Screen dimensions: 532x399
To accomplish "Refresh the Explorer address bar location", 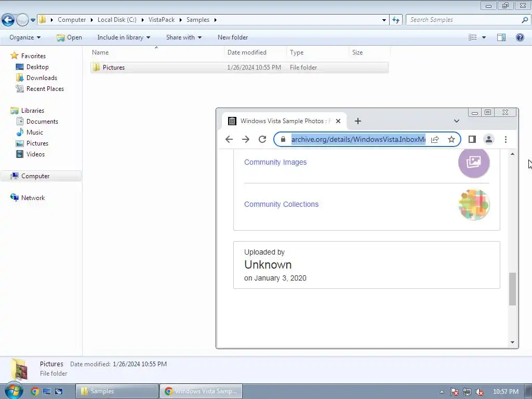I will pos(395,20).
